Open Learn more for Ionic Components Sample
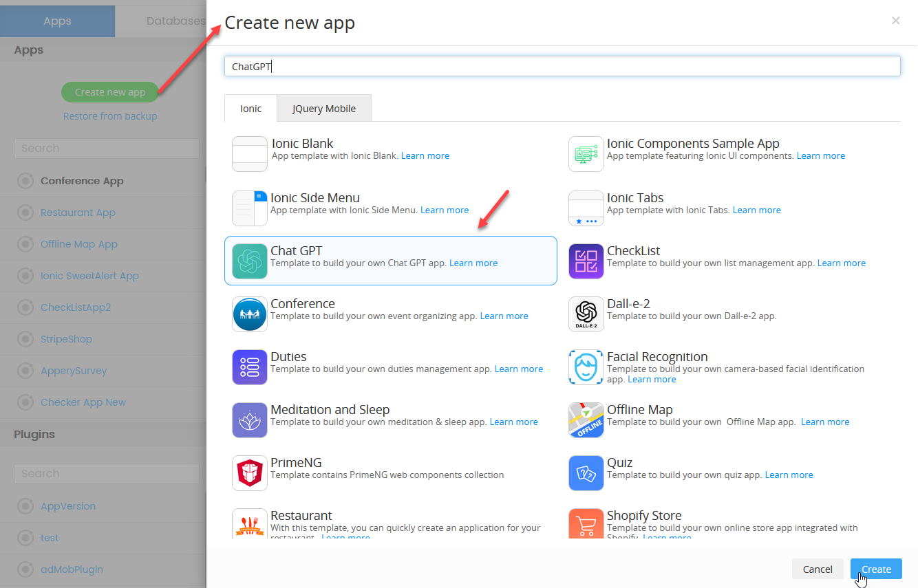918x588 pixels. [x=821, y=155]
